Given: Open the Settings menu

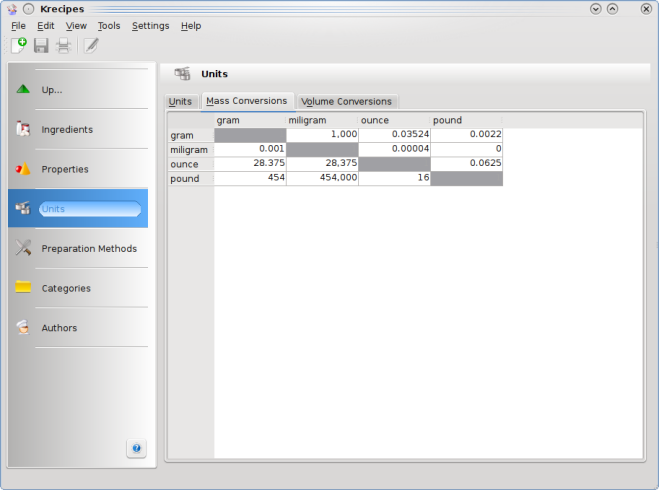Looking at the screenshot, I should (x=150, y=26).
